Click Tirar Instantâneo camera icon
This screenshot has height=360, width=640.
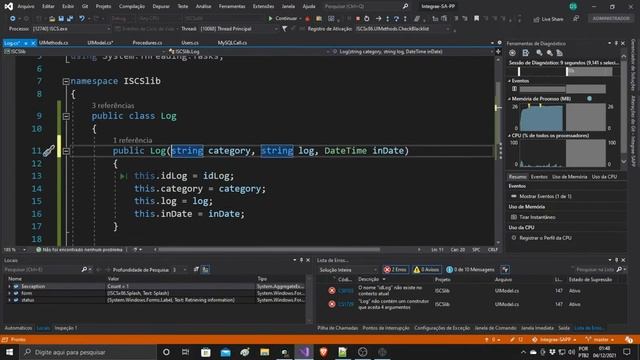pos(514,217)
